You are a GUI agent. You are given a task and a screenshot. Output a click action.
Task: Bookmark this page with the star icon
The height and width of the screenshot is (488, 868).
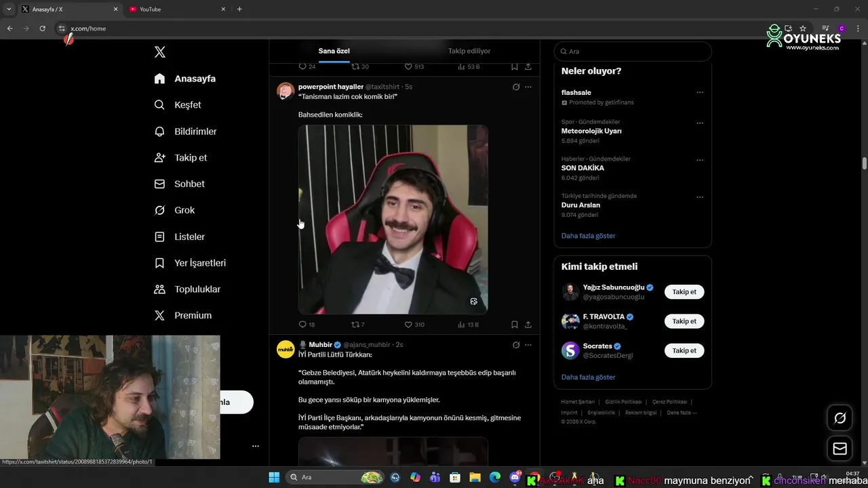(x=803, y=28)
